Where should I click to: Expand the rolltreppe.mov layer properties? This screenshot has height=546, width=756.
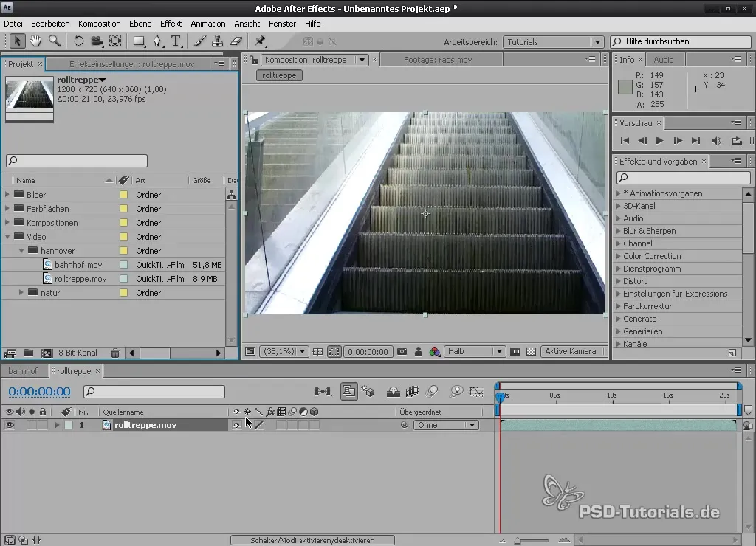tap(57, 425)
